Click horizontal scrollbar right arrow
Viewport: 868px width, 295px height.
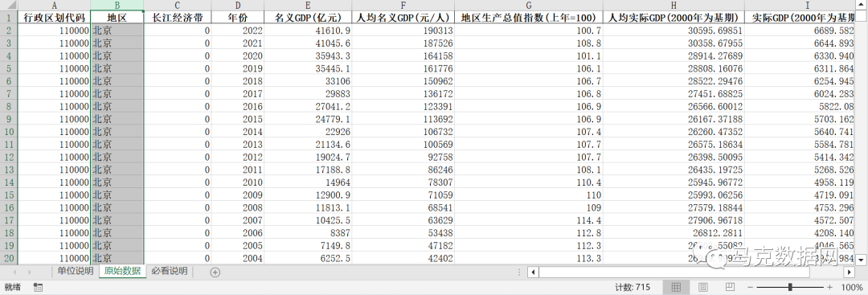[x=850, y=272]
